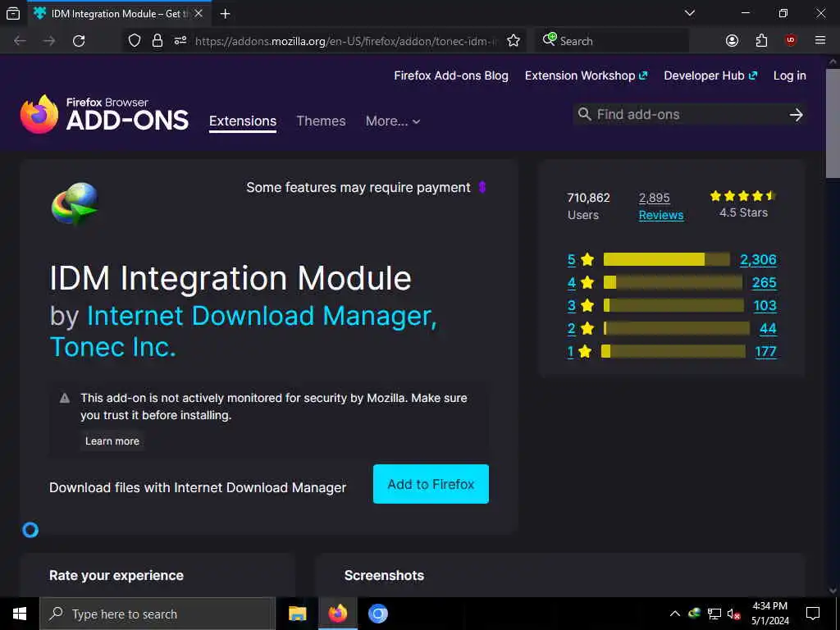Screen dimensions: 840x630
Task: Bookmark this page with star icon
Action: tap(514, 41)
